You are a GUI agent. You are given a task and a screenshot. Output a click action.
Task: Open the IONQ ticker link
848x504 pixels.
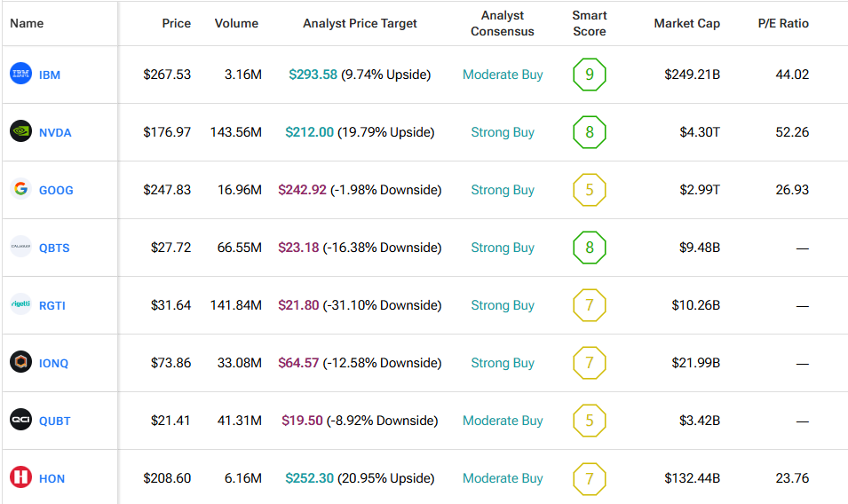pyautogui.click(x=53, y=364)
